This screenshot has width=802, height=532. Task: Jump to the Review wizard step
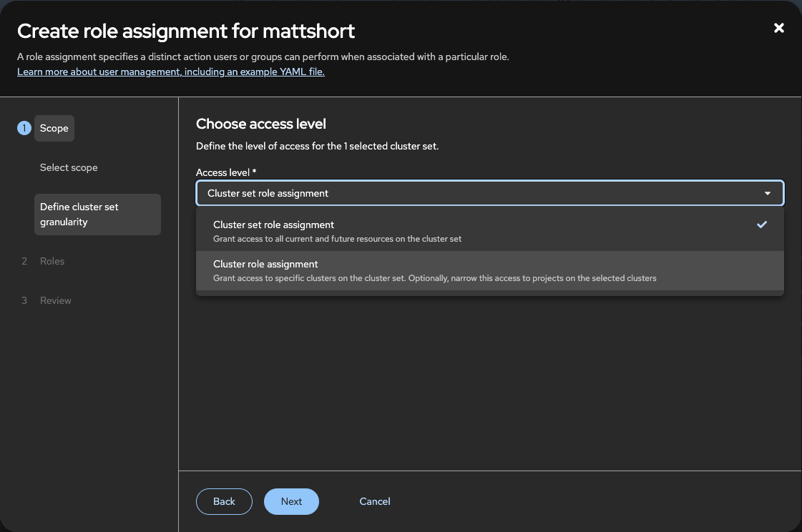[x=56, y=300]
